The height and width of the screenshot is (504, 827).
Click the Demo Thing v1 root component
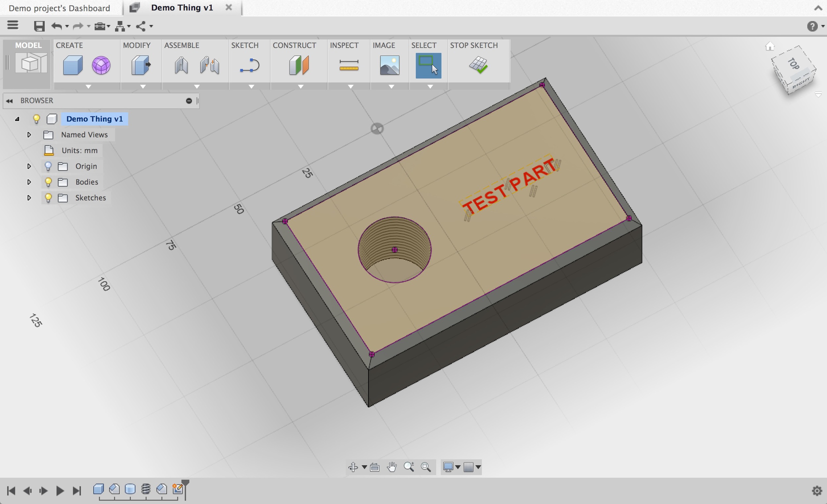click(x=94, y=119)
